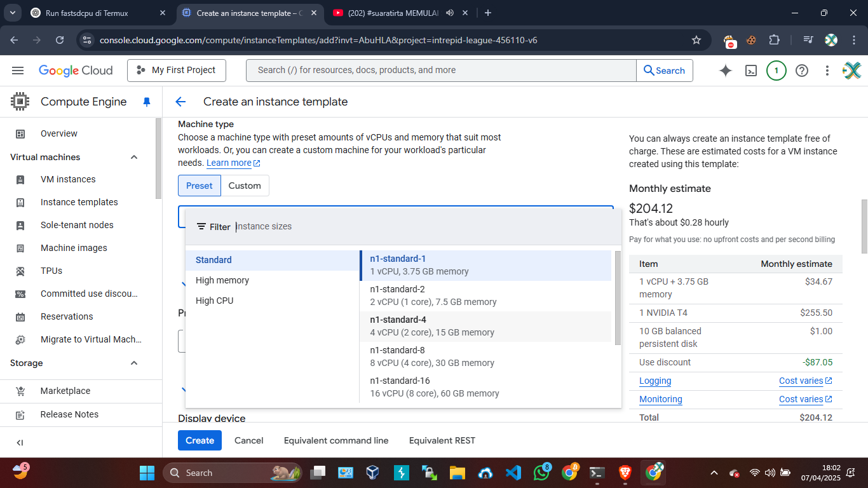868x488 pixels.
Task: Select the High memory machine category
Action: click(x=272, y=280)
